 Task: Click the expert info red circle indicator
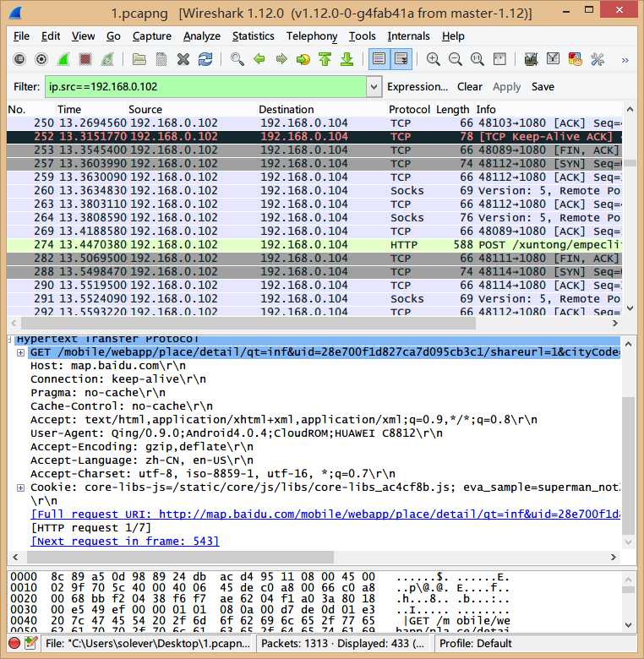[14, 643]
